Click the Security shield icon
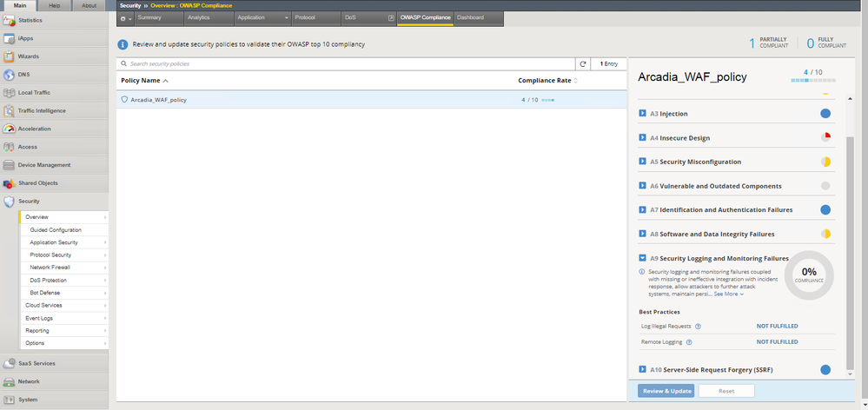Viewport: 868px width, 410px height. pos(9,202)
